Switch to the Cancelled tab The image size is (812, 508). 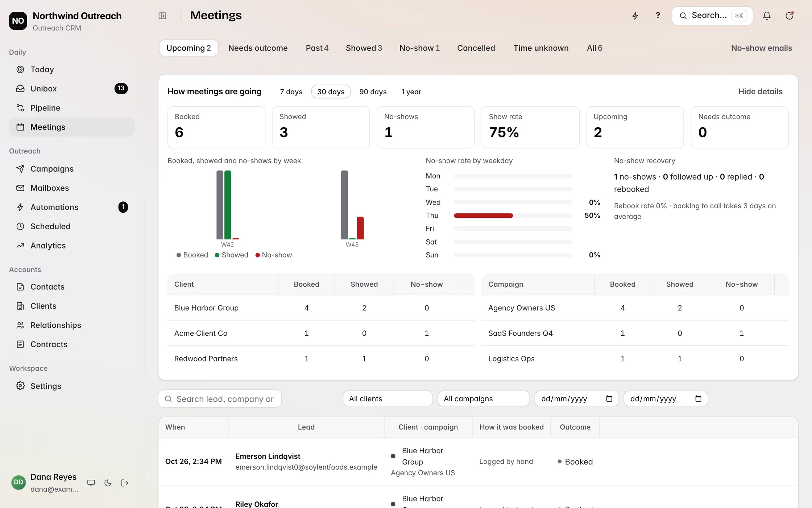[x=476, y=48]
